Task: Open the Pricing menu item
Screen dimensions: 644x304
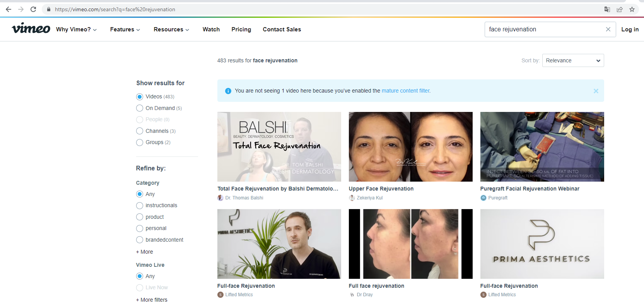Action: pyautogui.click(x=241, y=29)
